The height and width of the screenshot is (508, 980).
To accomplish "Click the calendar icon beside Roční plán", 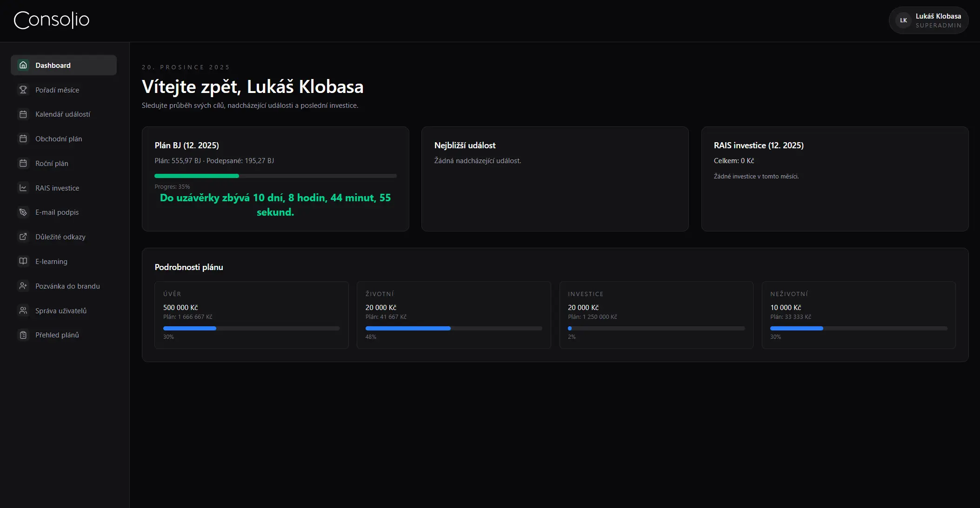I will [x=23, y=163].
